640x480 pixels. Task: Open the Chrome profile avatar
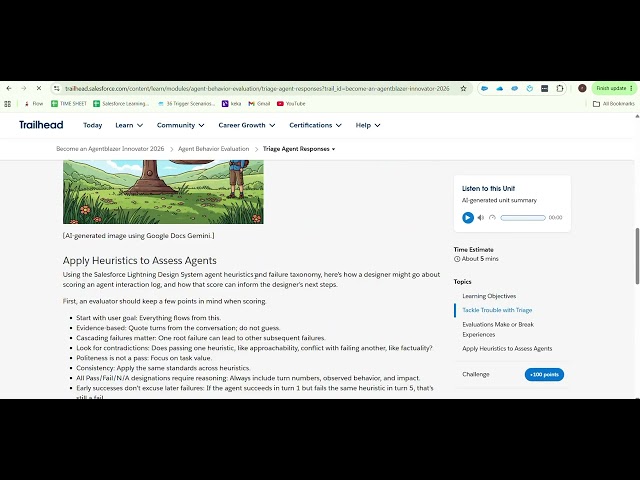point(582,88)
